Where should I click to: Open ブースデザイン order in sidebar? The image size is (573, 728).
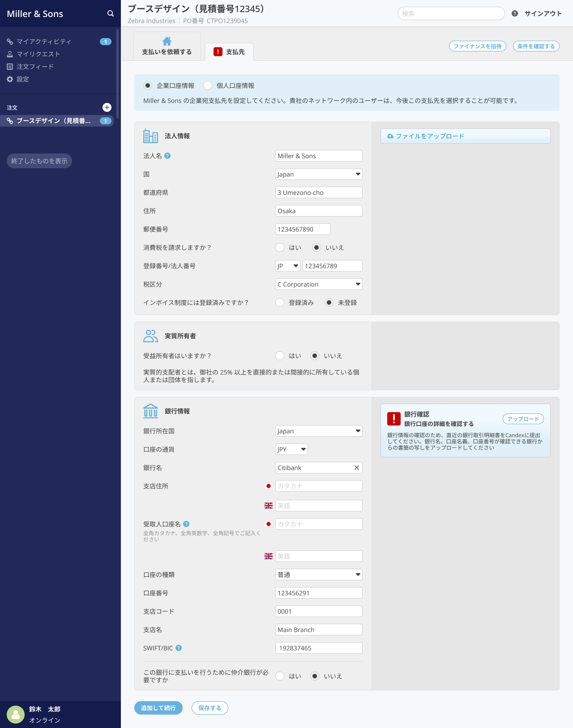tap(57, 121)
